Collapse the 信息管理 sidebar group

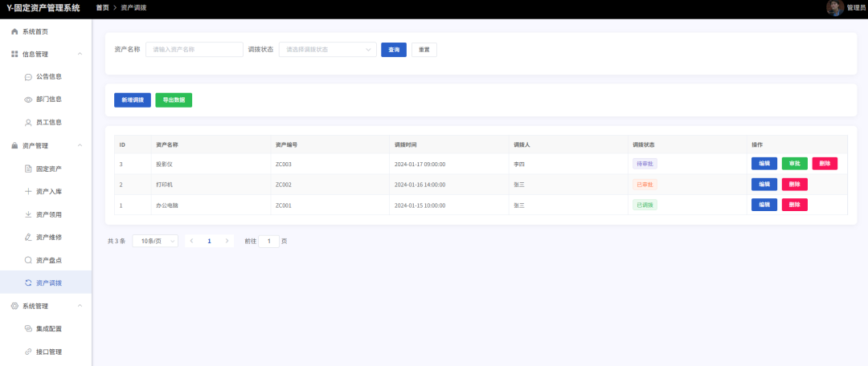80,54
